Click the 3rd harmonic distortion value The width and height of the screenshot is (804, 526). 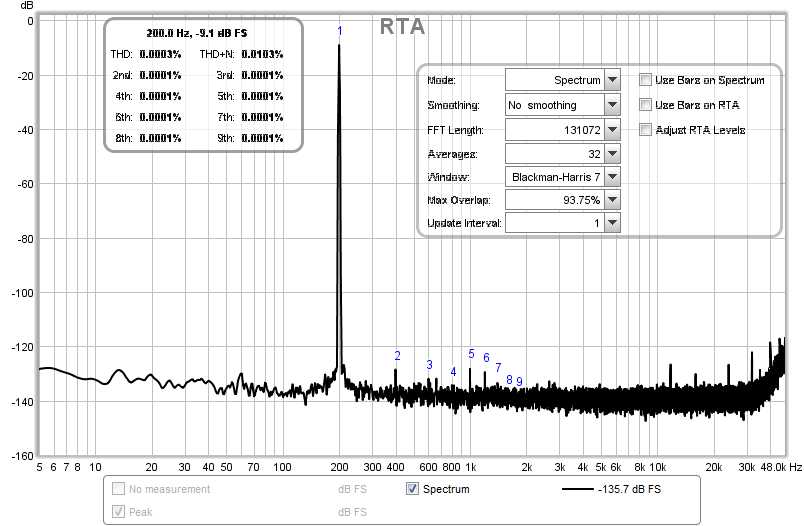click(x=263, y=75)
